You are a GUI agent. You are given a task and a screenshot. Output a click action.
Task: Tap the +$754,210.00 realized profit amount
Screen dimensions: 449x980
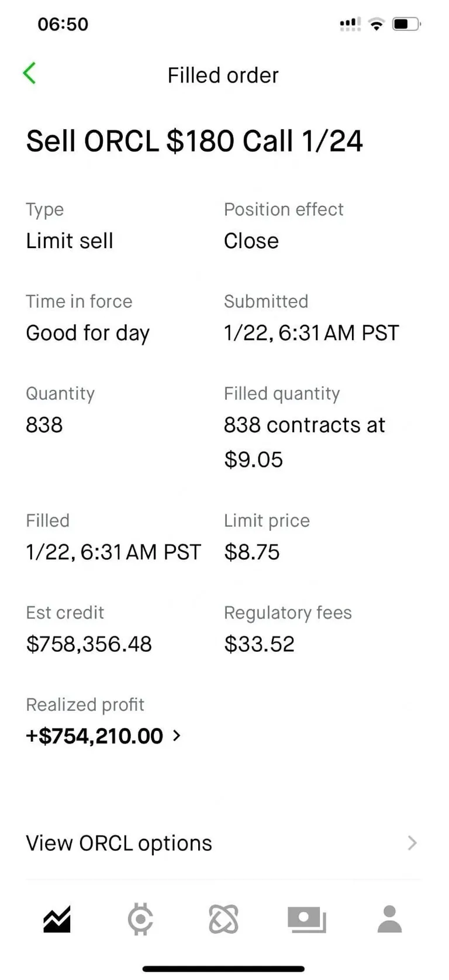coord(95,735)
